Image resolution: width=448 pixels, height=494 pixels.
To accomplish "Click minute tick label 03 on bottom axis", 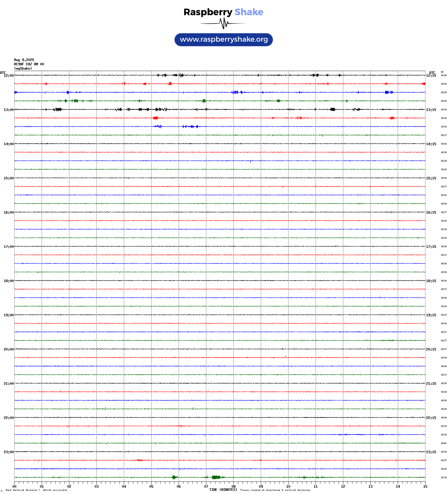I will coord(96,487).
